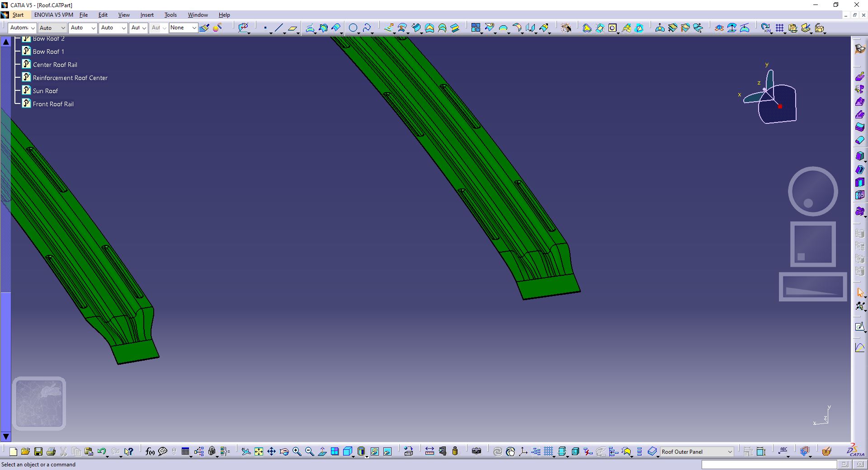
Task: Open the Start menu
Action: pyautogui.click(x=18, y=15)
